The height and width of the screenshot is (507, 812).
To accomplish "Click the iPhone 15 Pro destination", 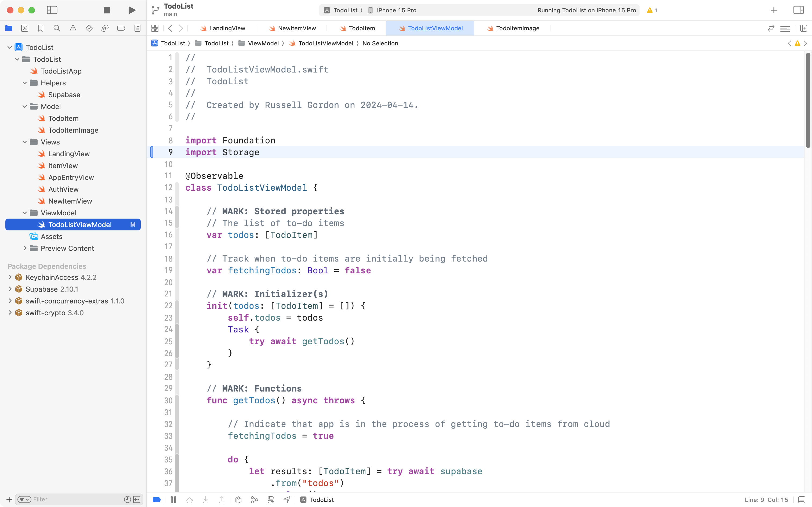I will pos(396,10).
